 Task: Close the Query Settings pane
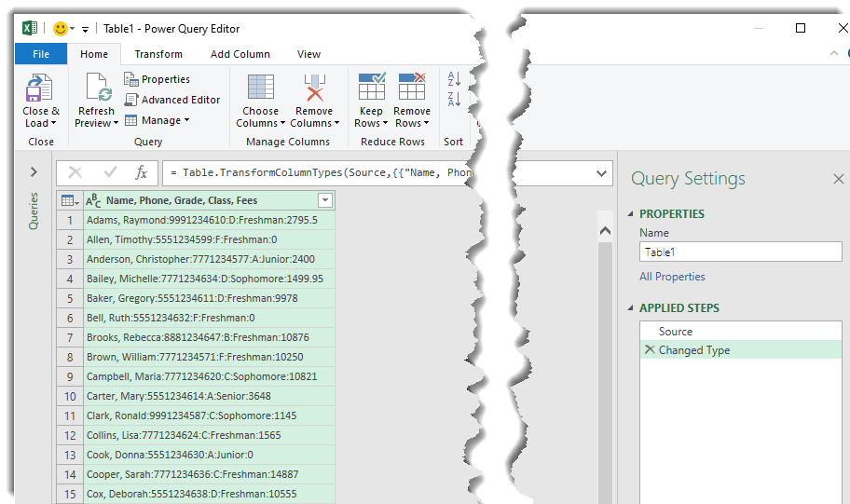[838, 179]
